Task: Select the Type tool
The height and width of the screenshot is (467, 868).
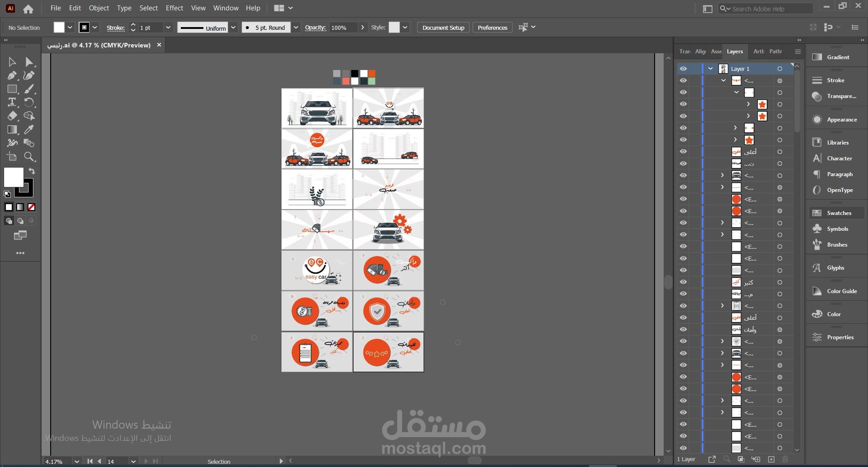Action: point(12,103)
